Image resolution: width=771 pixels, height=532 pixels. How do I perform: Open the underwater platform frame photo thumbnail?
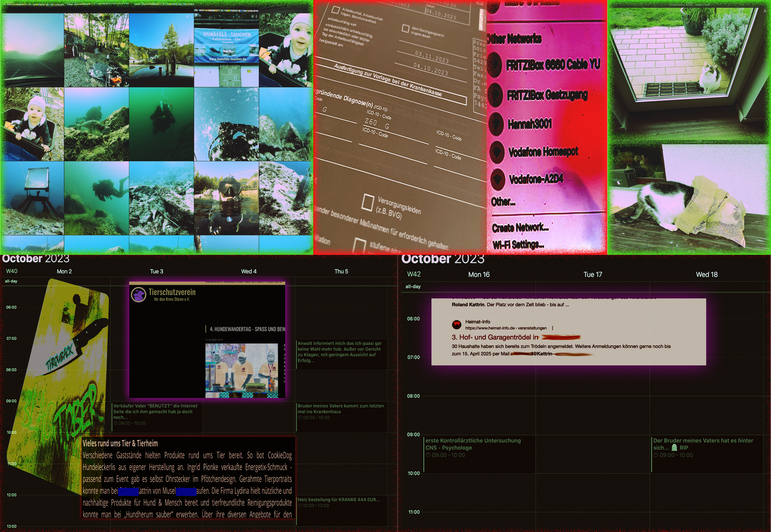tap(32, 198)
